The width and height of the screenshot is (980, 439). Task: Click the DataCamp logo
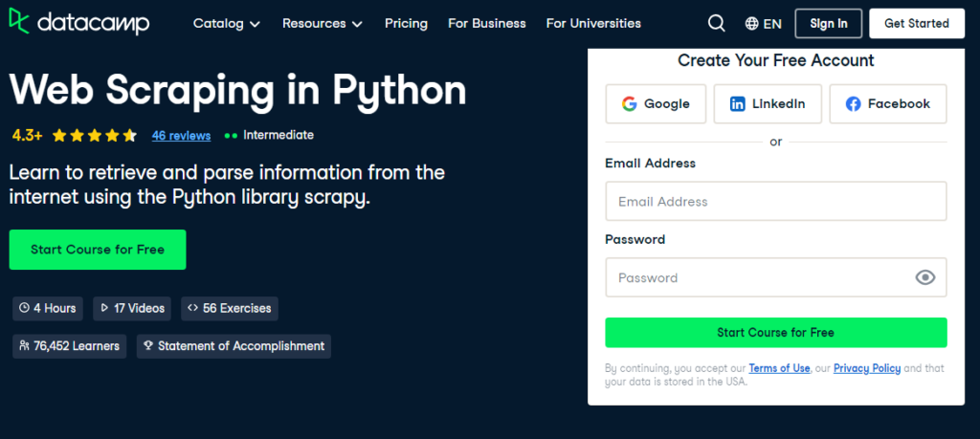pos(79,23)
